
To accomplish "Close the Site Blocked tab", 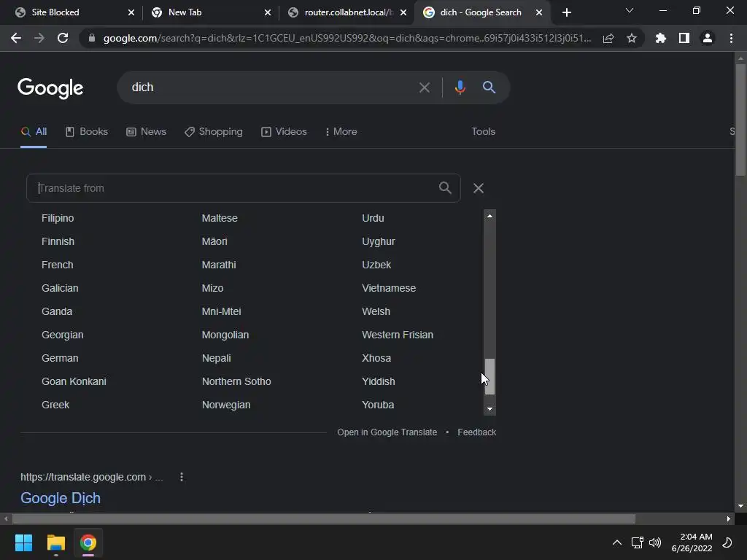I will (x=131, y=12).
